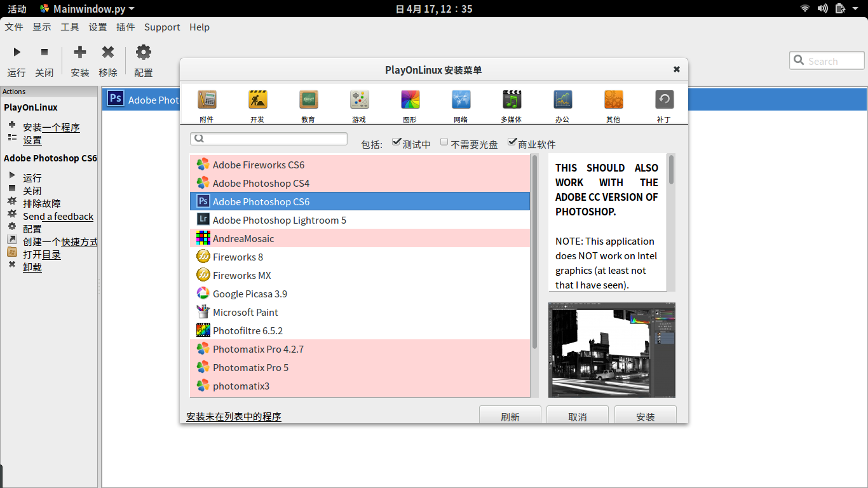The height and width of the screenshot is (488, 868).
Task: Open the 教育 education category
Action: tap(308, 105)
